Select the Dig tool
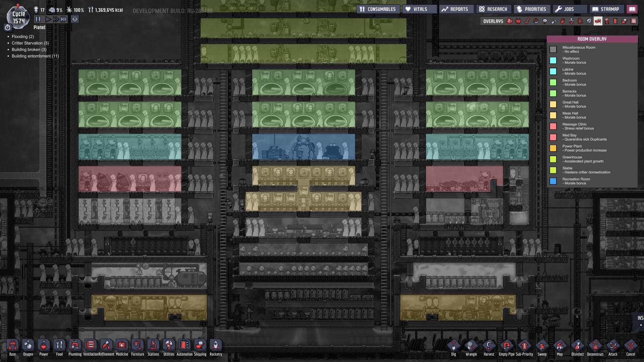This screenshot has height=362, width=644. point(453,346)
